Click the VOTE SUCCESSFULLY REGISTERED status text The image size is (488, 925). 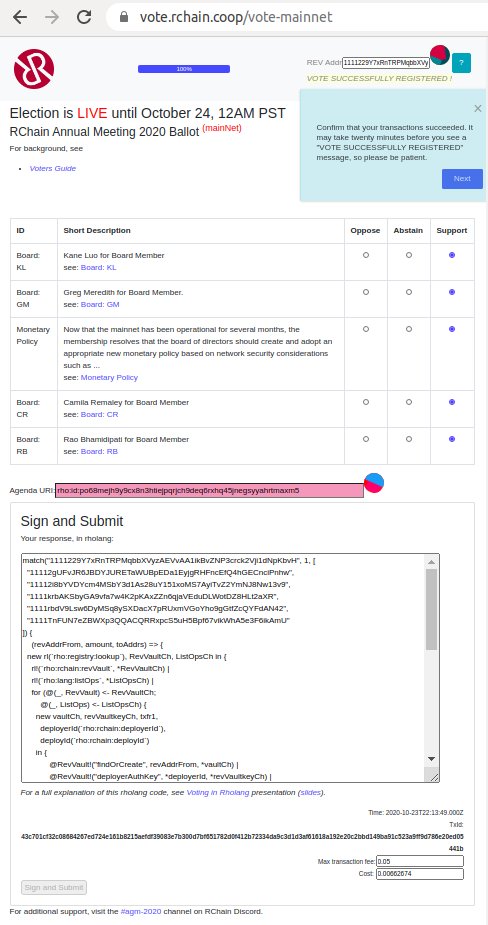click(379, 78)
